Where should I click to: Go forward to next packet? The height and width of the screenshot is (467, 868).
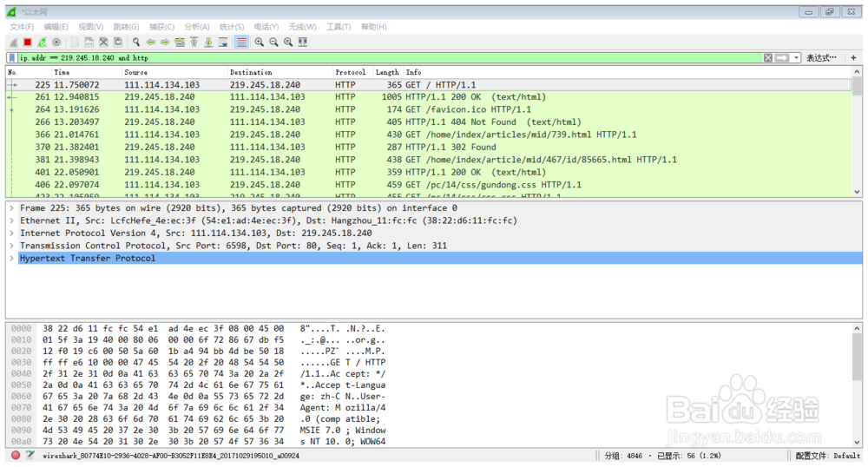tap(165, 42)
